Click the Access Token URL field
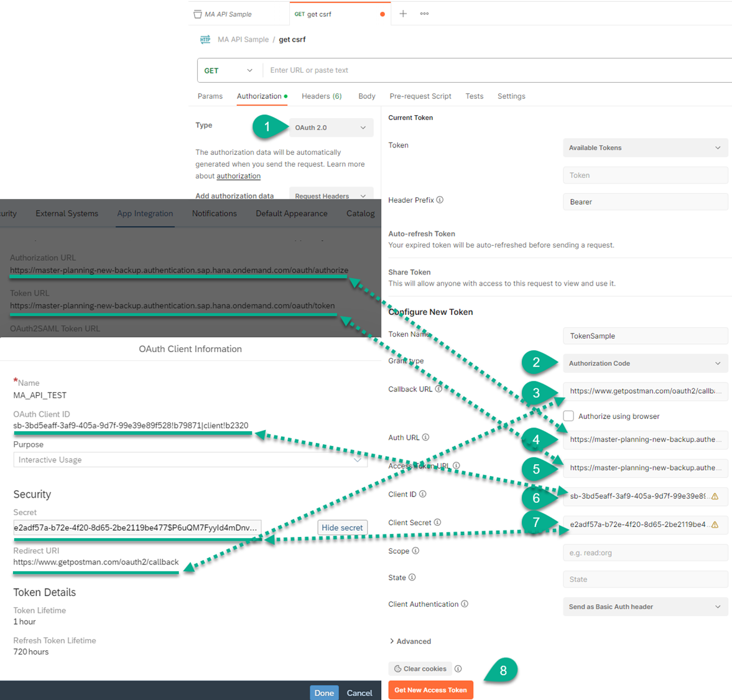 point(645,468)
